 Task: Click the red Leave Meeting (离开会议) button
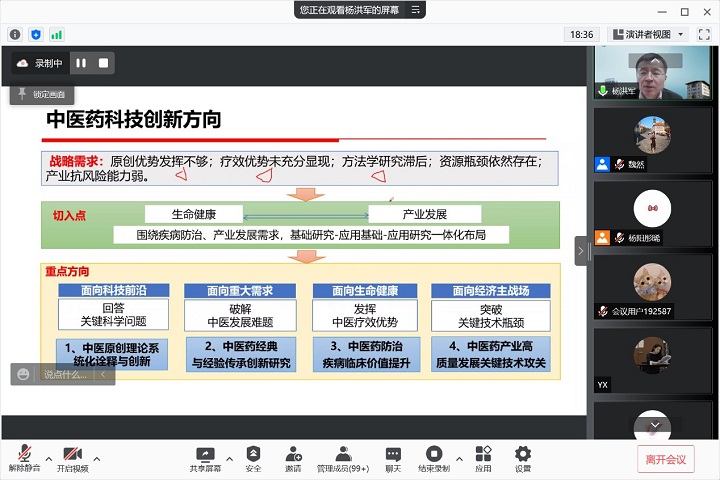[x=665, y=459]
